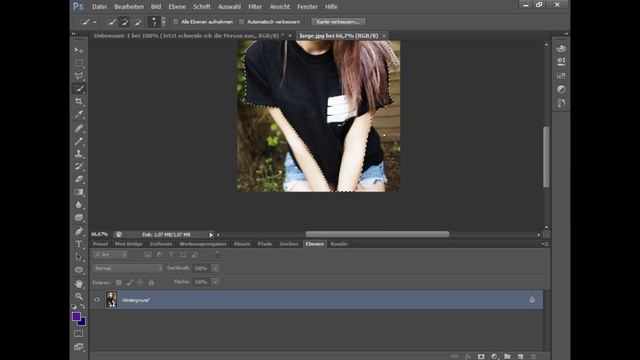Open Deckkraft opacity slider arrow
The height and width of the screenshot is (360, 640).
pos(215,268)
